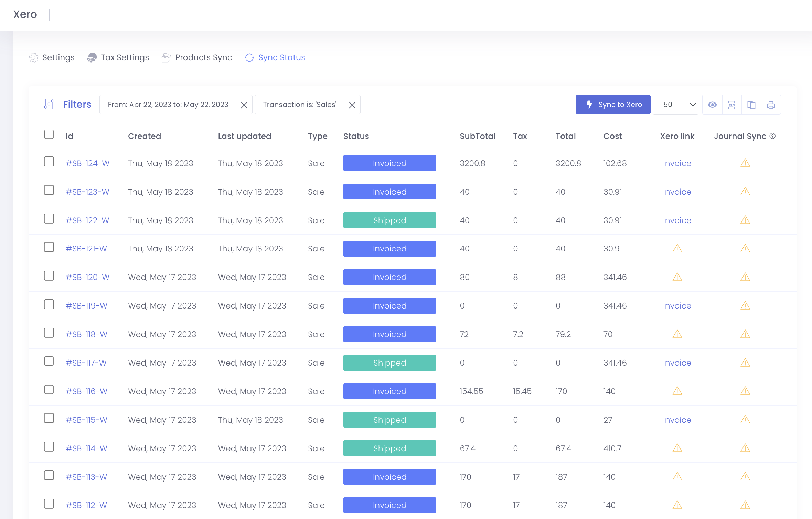Click journal sync warning for #SB-118-W
Image resolution: width=812 pixels, height=519 pixels.
(x=745, y=334)
